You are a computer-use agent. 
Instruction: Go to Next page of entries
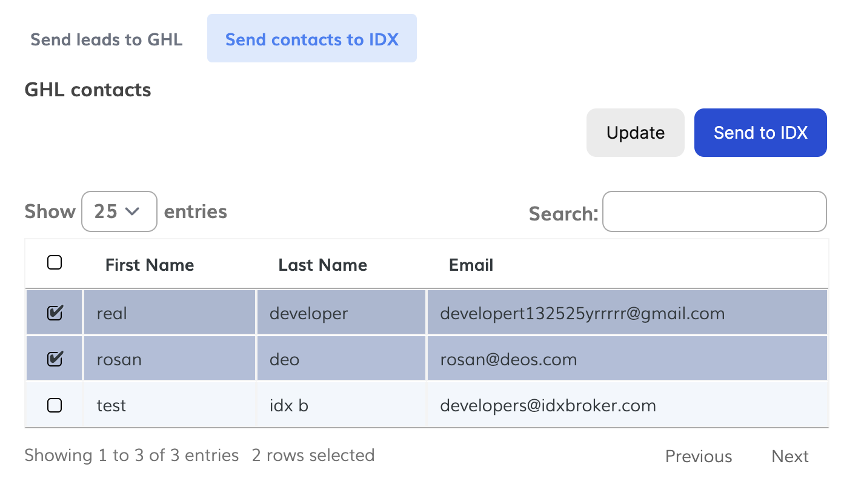(x=789, y=456)
